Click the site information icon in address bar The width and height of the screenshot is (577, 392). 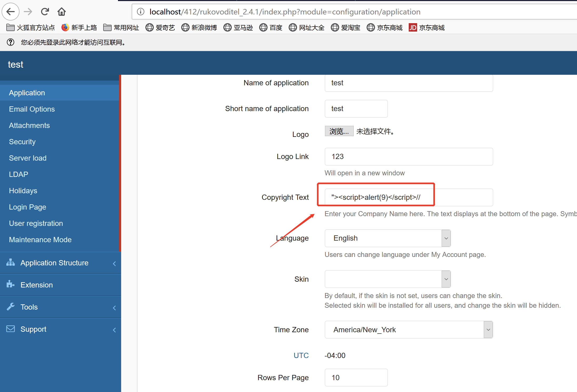click(x=141, y=12)
